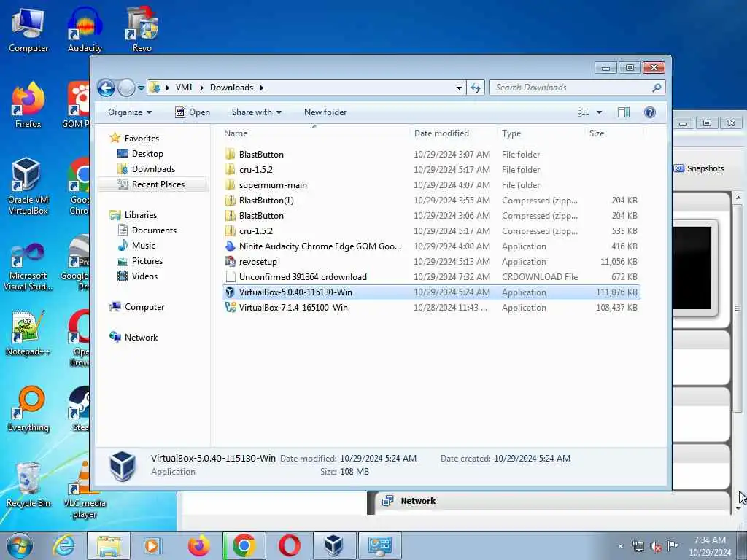Viewport: 747px width, 560px height.
Task: Expand the arrow after VM1 in address bar
Action: [201, 87]
